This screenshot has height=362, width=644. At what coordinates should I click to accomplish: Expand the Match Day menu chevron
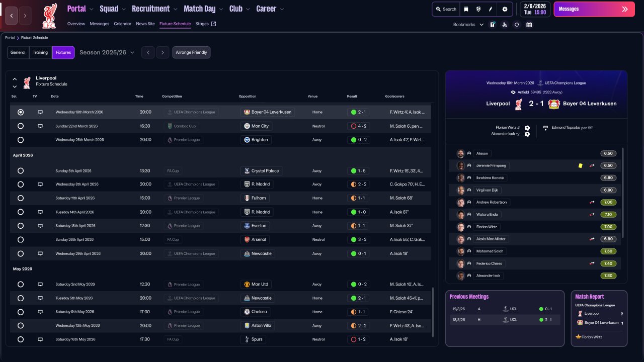tap(221, 9)
